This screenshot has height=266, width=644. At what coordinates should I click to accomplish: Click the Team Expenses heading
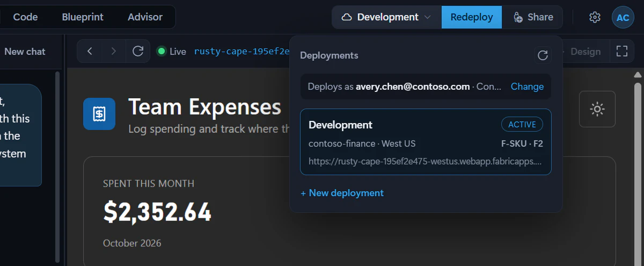204,107
